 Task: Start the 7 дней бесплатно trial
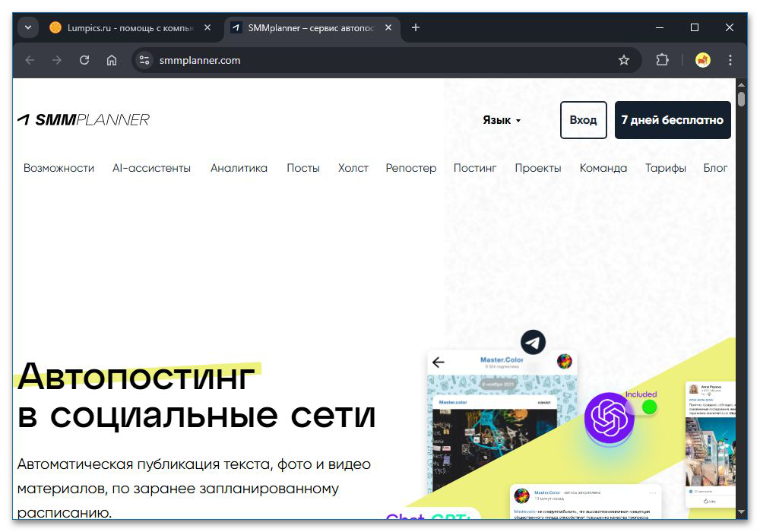coord(673,120)
